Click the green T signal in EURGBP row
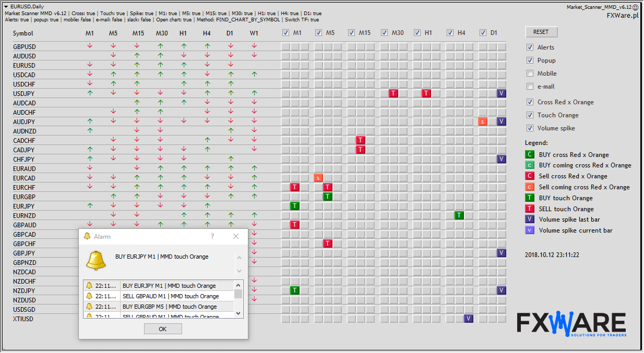This screenshot has height=353, width=644. pyautogui.click(x=328, y=197)
